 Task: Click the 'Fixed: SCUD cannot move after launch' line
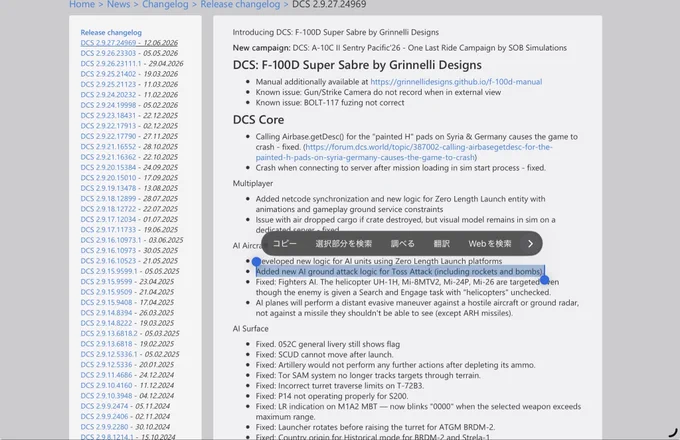coord(324,355)
